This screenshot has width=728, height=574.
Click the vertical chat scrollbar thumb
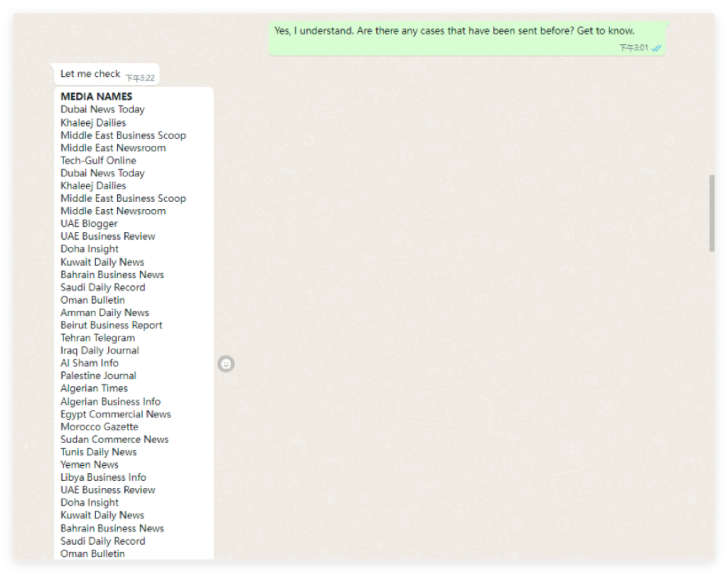point(712,213)
